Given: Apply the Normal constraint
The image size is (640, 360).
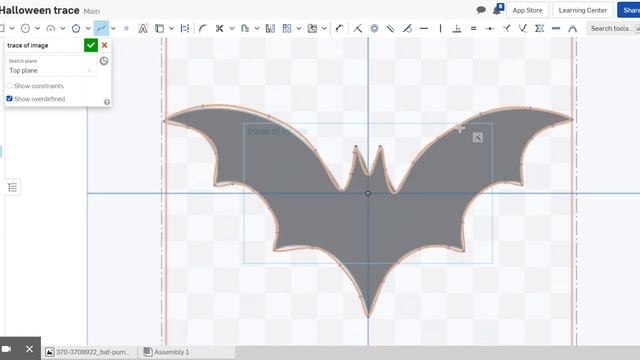Looking at the screenshot, I should pos(507,28).
